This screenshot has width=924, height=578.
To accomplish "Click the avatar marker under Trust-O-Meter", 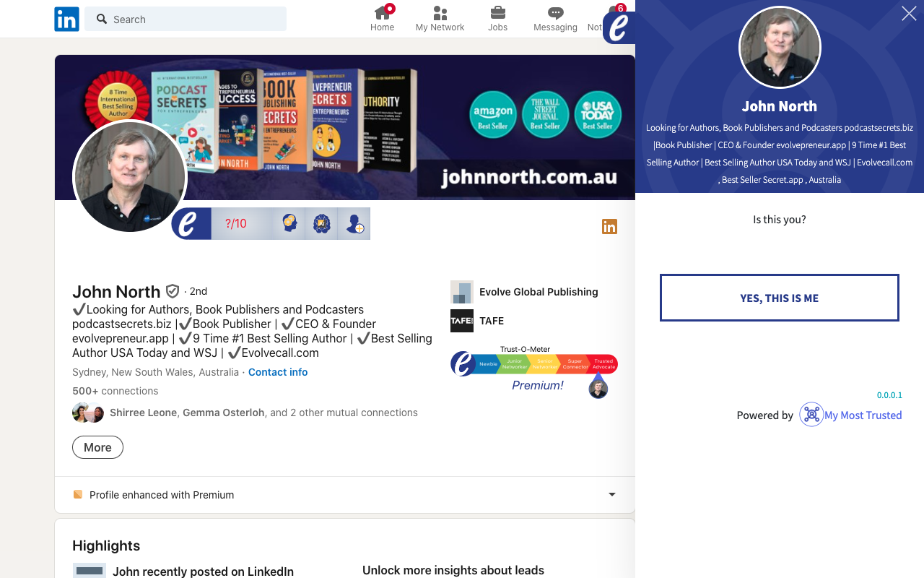I will coord(598,389).
